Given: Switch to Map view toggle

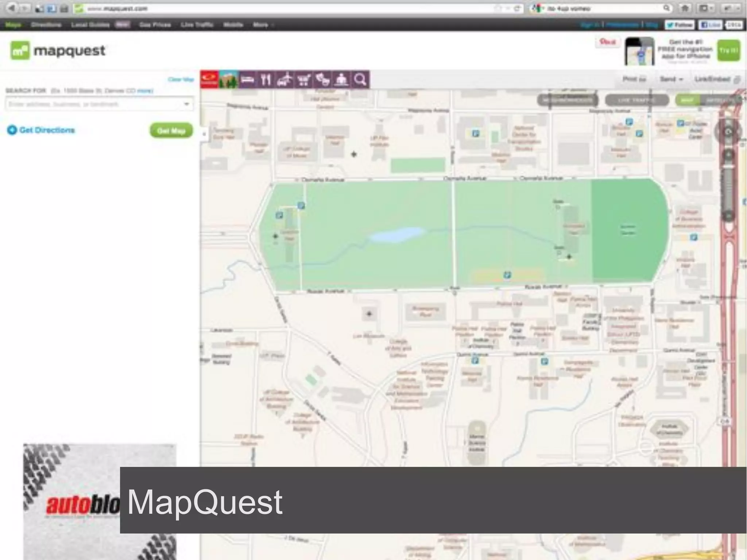Looking at the screenshot, I should 688,100.
